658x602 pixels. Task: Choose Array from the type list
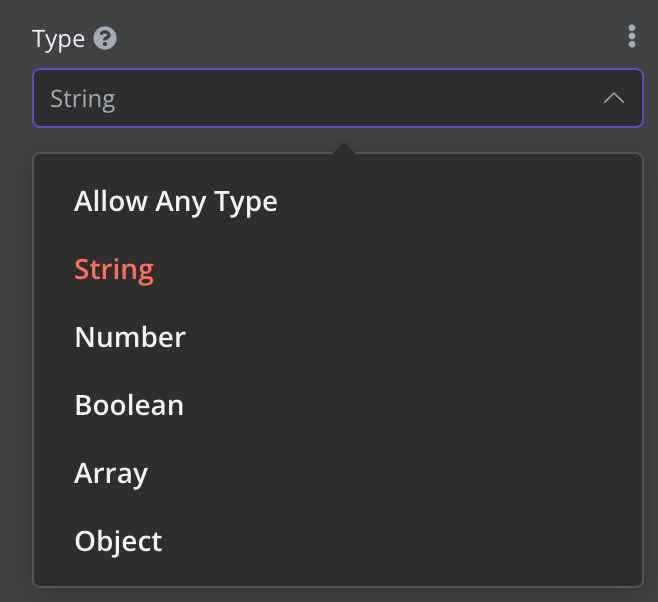point(111,473)
